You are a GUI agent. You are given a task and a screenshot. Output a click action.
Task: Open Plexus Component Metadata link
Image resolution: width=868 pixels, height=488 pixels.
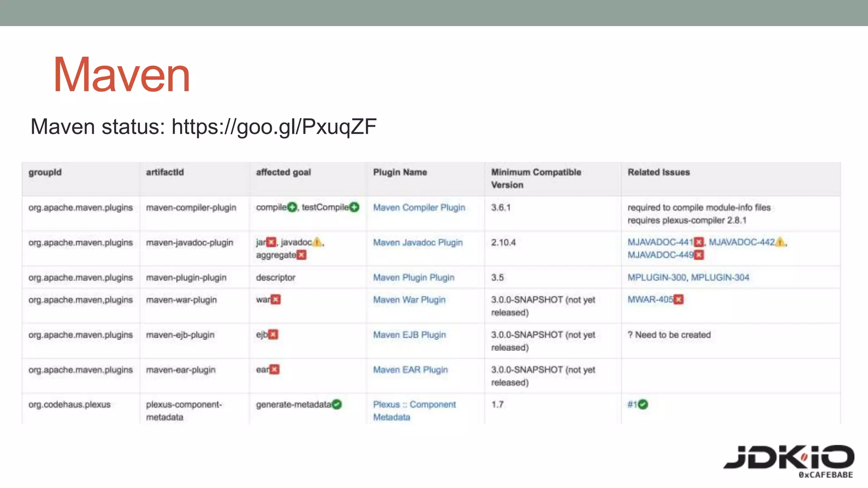[414, 405]
